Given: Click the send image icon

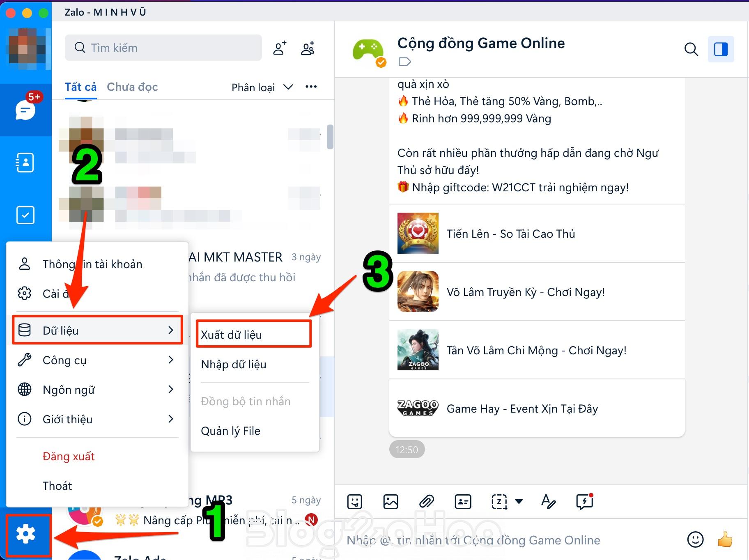Looking at the screenshot, I should click(391, 501).
